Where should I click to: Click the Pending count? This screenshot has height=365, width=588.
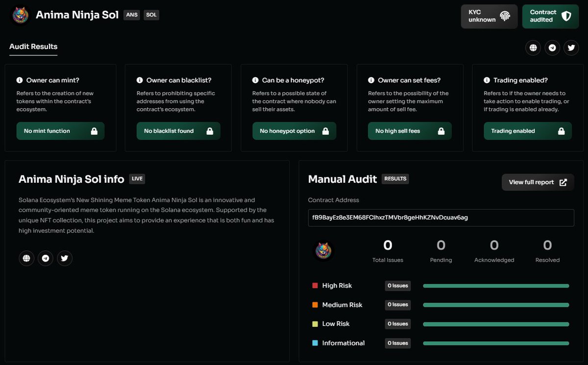tap(441, 245)
